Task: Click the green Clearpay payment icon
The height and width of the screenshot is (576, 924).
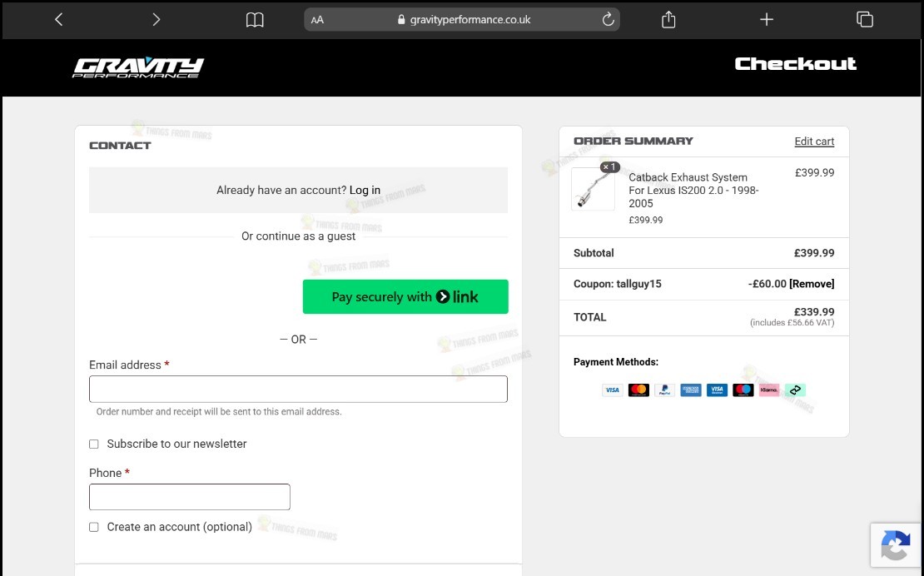Action: [795, 390]
